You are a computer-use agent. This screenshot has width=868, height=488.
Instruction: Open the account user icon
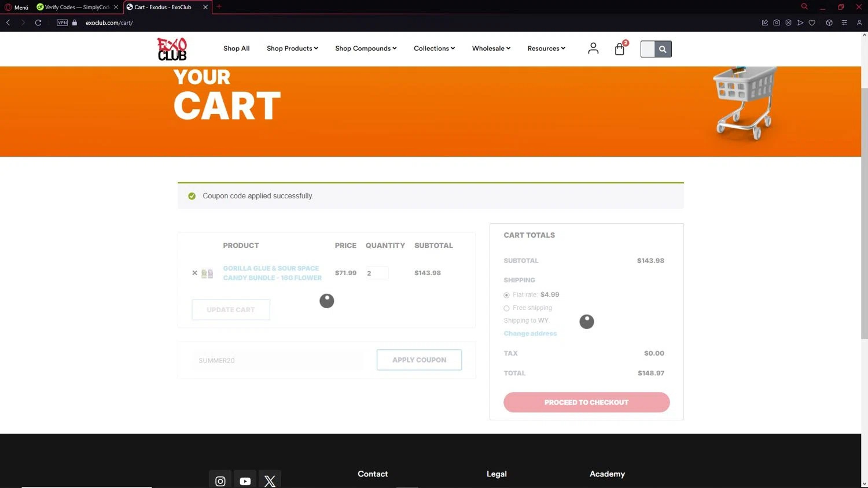[593, 49]
